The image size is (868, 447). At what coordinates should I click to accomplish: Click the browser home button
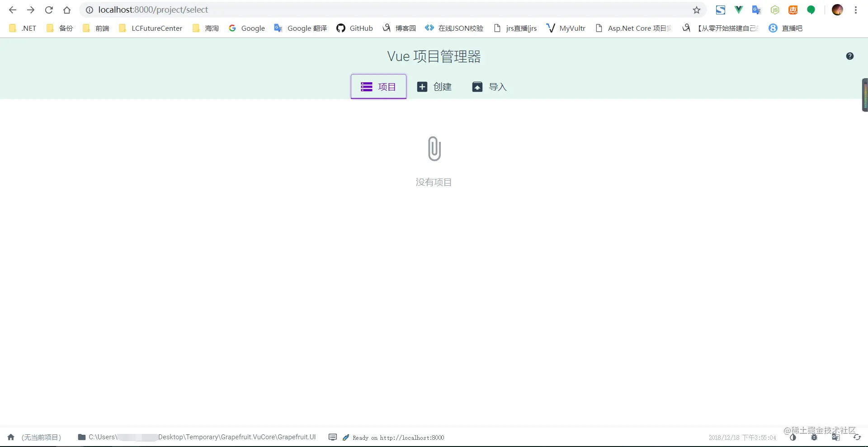click(67, 10)
